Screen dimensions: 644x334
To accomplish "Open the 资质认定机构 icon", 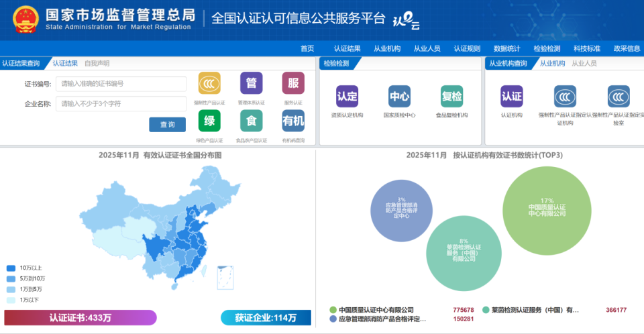I will (347, 97).
